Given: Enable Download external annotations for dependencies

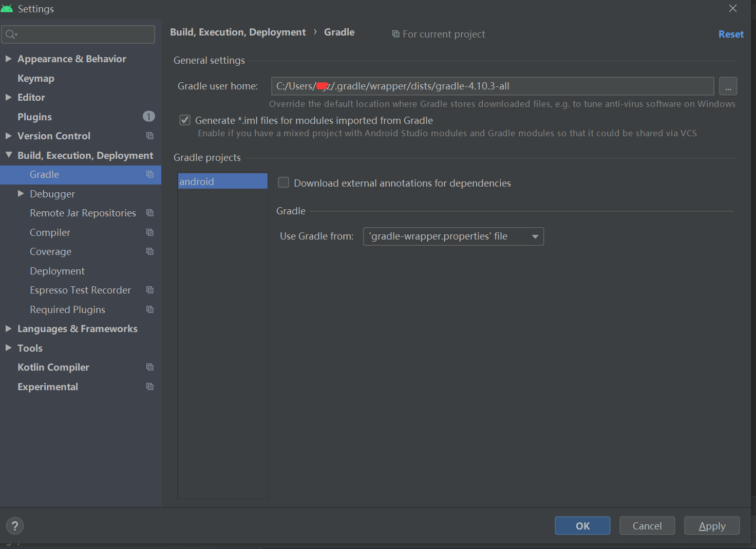Looking at the screenshot, I should pos(283,182).
